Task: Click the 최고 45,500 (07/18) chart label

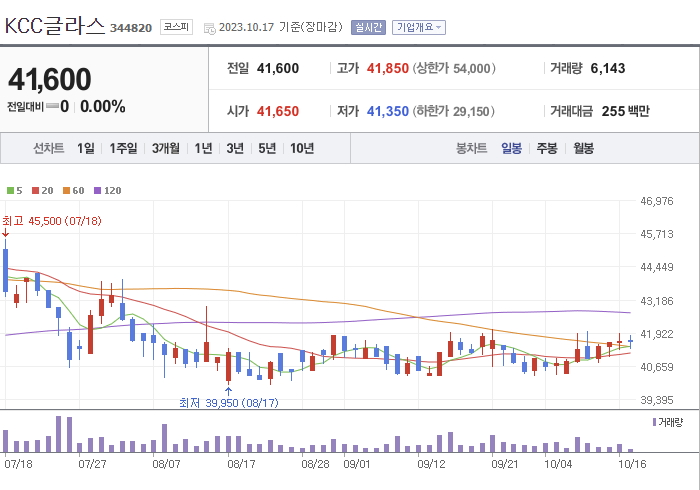Action: pos(52,221)
